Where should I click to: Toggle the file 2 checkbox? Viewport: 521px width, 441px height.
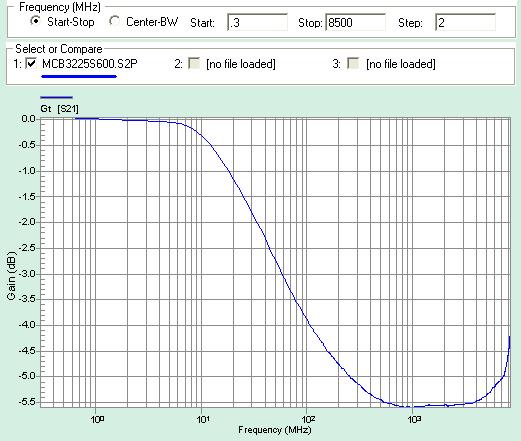click(194, 63)
